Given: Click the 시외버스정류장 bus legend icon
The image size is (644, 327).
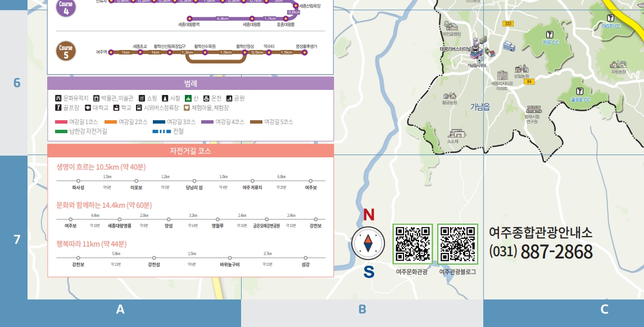Looking at the screenshot, I should [x=139, y=108].
